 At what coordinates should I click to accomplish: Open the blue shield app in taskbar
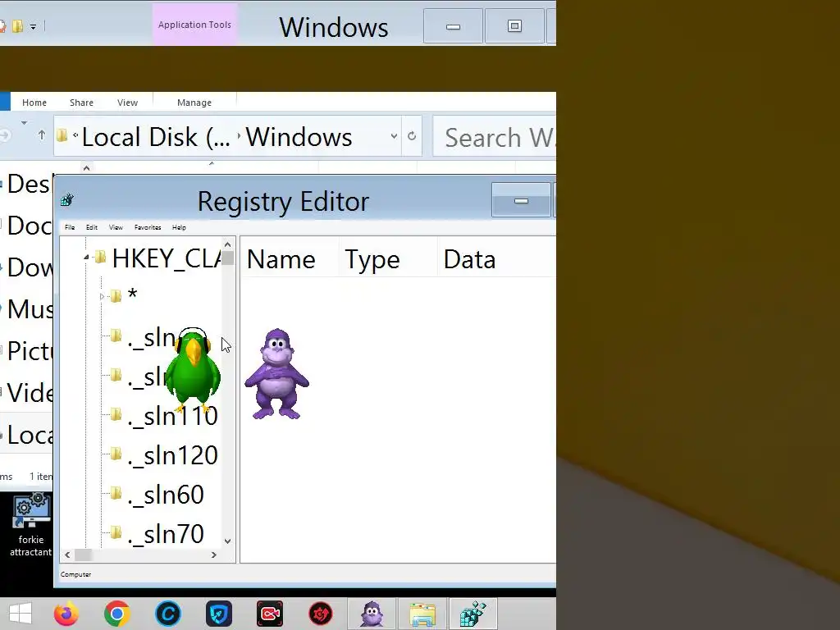tap(218, 614)
